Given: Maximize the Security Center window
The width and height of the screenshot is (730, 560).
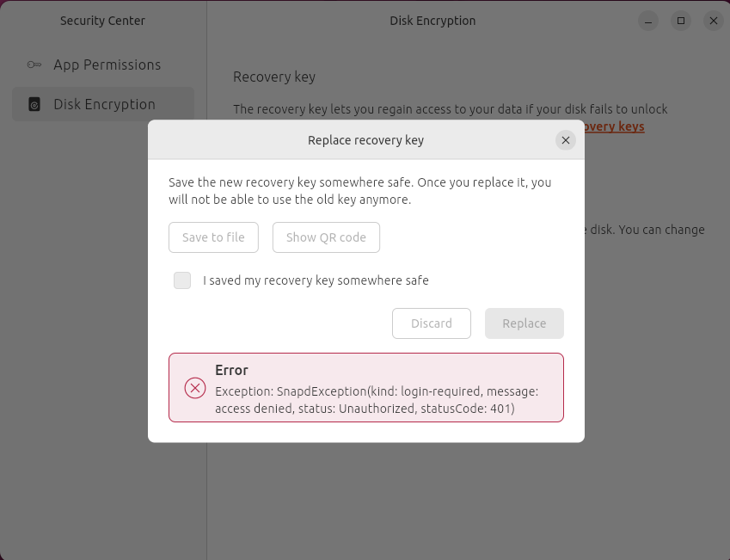Looking at the screenshot, I should click(x=681, y=21).
